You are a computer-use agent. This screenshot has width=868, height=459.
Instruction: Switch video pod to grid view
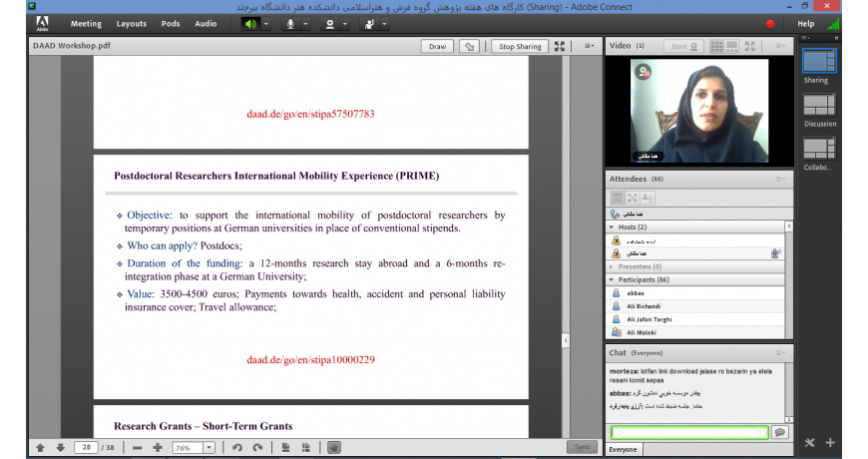[x=716, y=47]
